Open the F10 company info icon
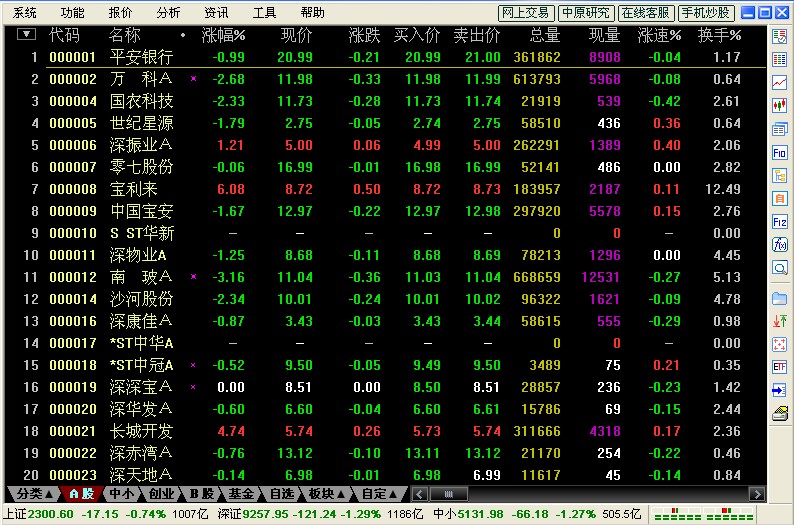 point(780,152)
